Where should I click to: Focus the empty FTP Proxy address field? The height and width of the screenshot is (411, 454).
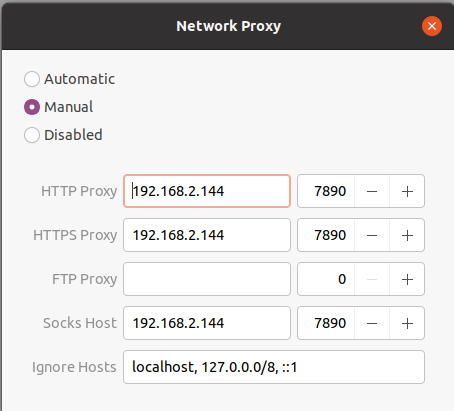point(207,279)
